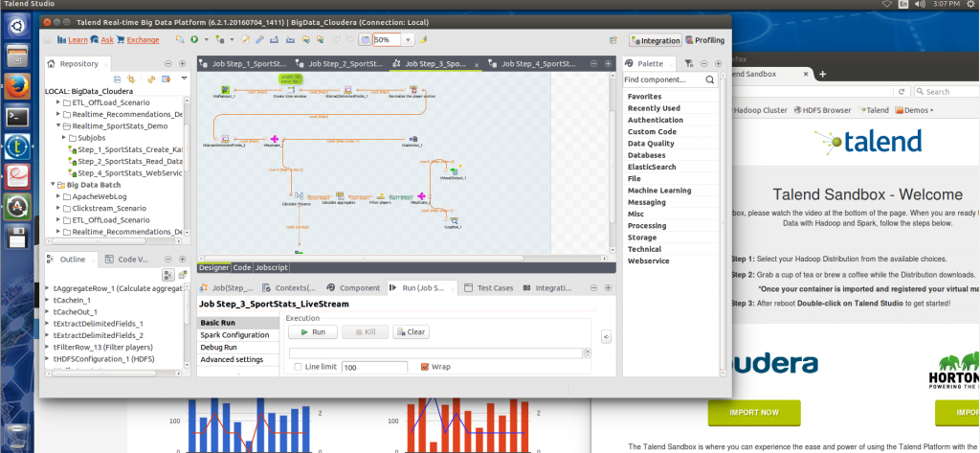Click the refresh icon in Repository toolbar
The width and height of the screenshot is (980, 453).
click(x=150, y=79)
